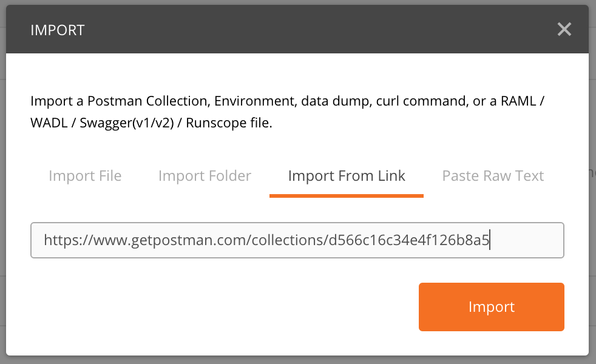Viewport: 596px width, 364px height.
Task: Click the collection link URL field
Action: coord(297,240)
